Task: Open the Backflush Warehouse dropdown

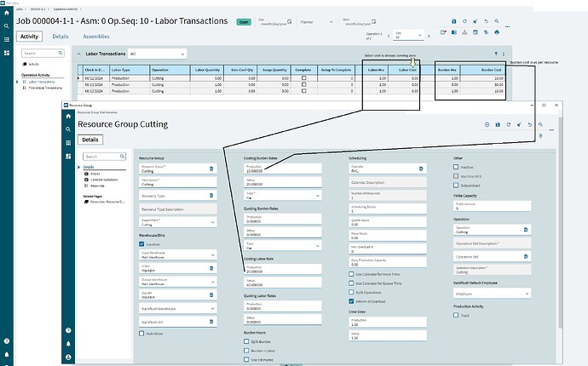Action: tap(178, 309)
